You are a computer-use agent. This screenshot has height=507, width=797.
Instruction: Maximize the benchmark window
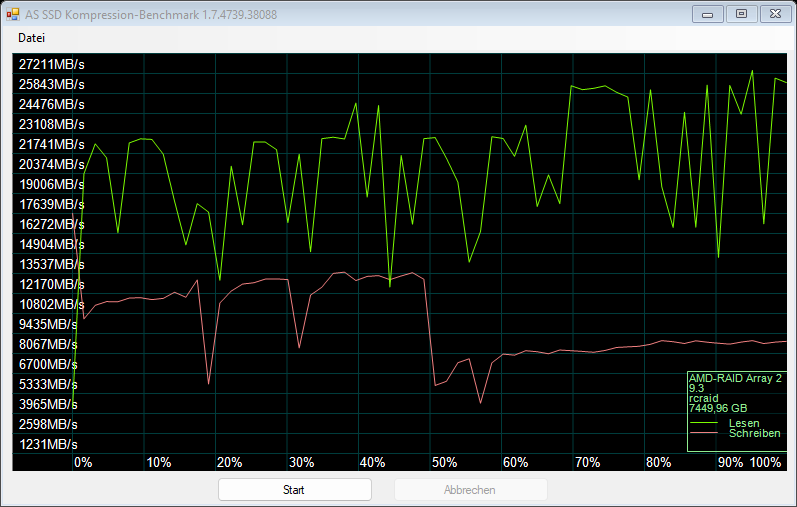pyautogui.click(x=741, y=14)
